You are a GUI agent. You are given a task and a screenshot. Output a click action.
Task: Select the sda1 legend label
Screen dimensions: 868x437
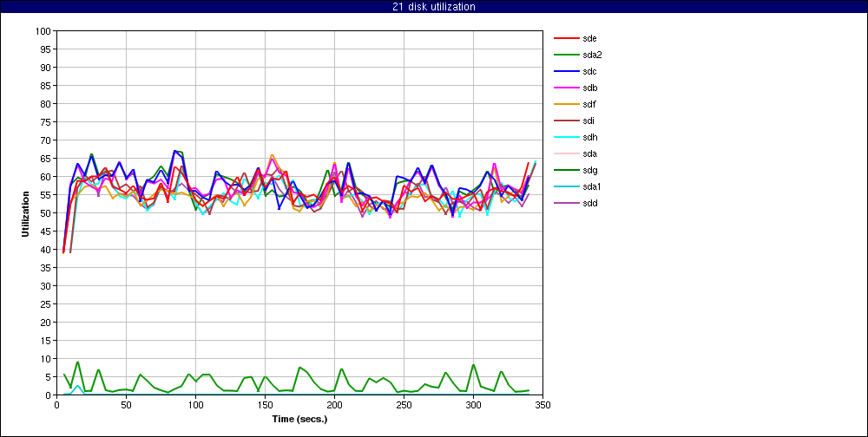coord(592,186)
